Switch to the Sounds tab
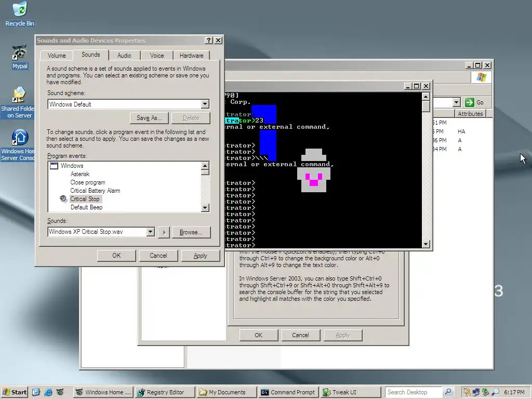532x399 pixels. coord(90,55)
